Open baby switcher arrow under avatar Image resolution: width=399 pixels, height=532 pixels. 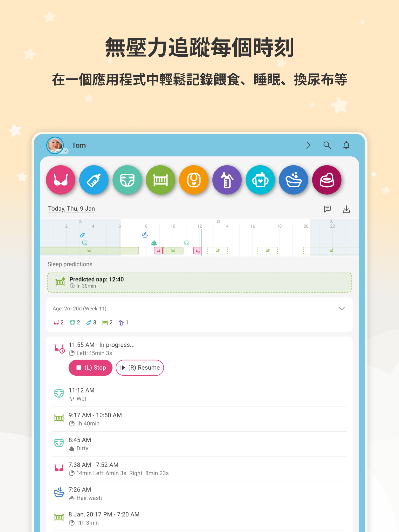(x=65, y=151)
